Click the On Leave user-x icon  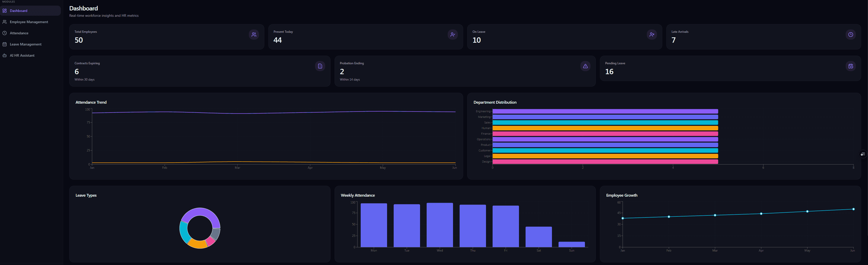pos(652,35)
